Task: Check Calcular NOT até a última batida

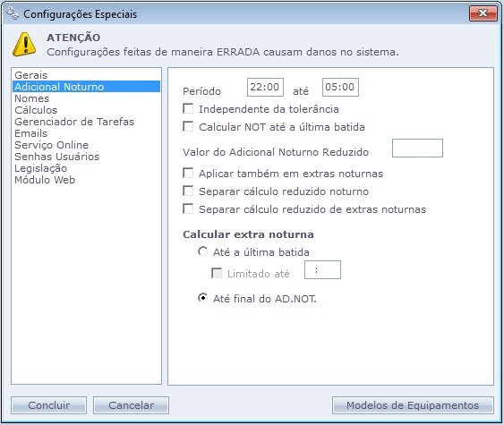Action: coord(188,126)
